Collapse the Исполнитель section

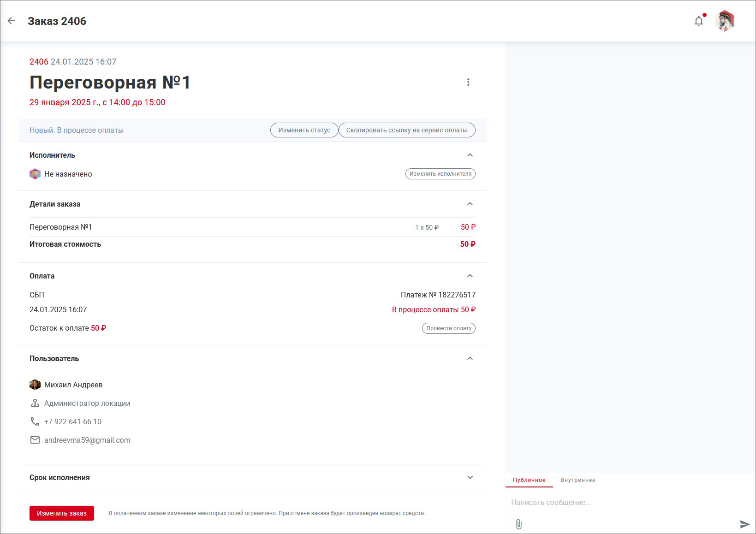pos(470,155)
